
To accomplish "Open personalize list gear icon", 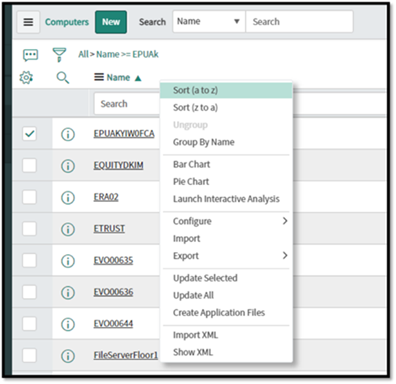I will tap(26, 78).
